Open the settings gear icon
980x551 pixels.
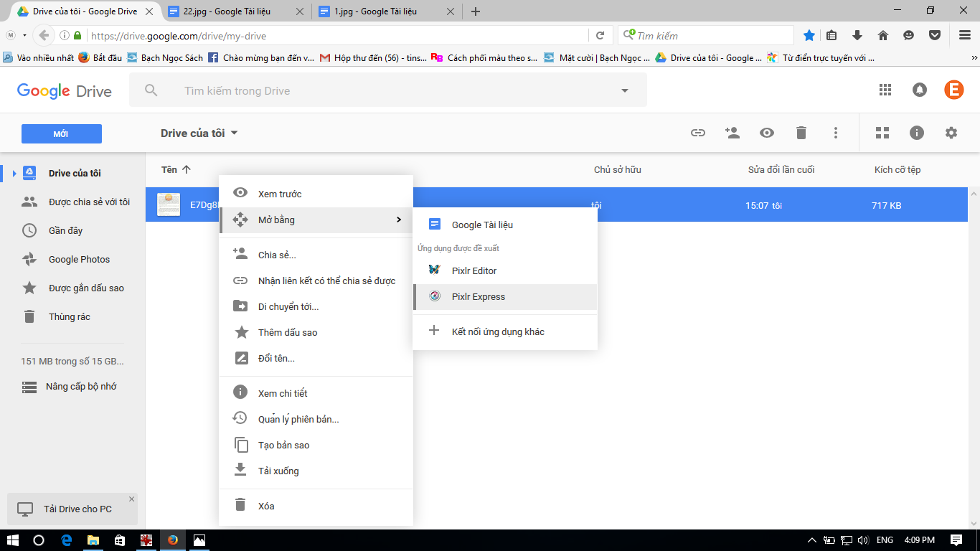tap(951, 133)
